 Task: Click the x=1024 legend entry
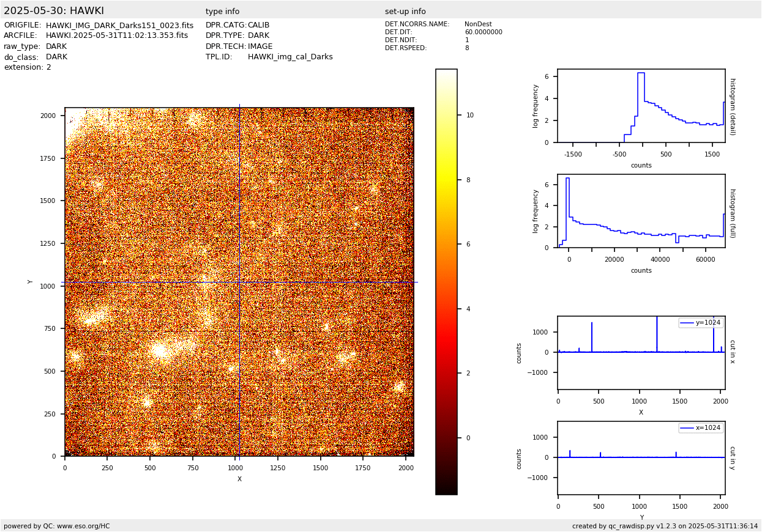[701, 428]
